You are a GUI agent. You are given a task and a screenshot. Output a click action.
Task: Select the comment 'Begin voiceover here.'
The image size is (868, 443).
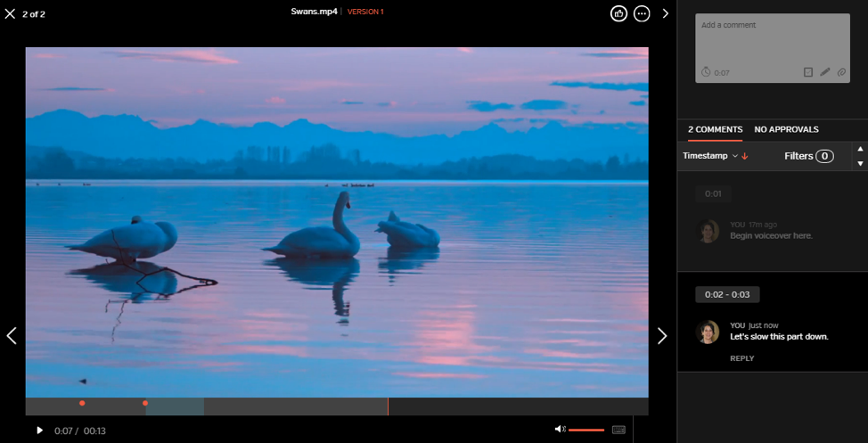tap(771, 236)
